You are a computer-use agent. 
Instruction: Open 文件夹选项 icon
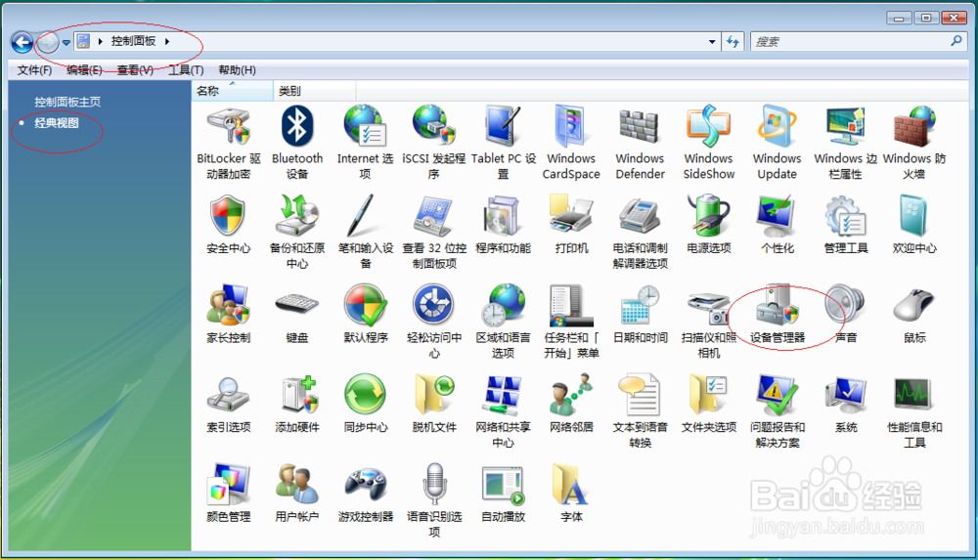pyautogui.click(x=710, y=394)
